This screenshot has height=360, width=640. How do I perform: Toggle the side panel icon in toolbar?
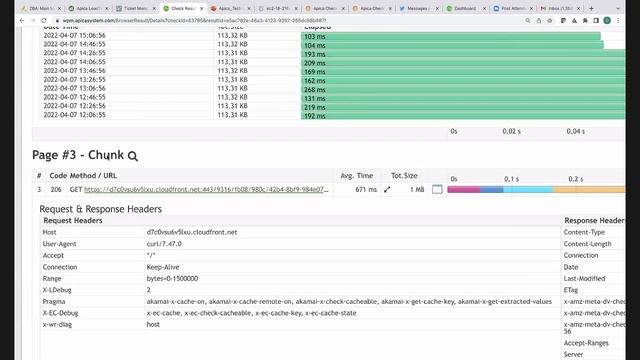(x=596, y=20)
